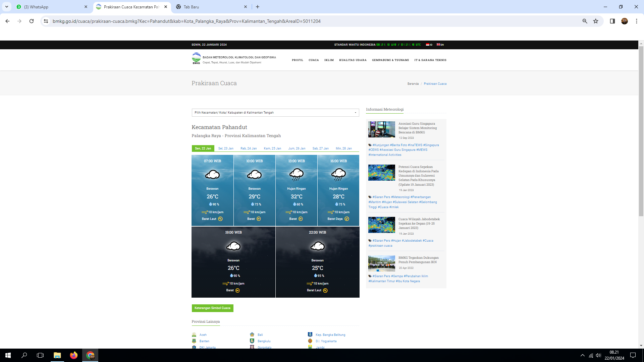Image resolution: width=644 pixels, height=362 pixels.
Task: Close the Prakiraan Cuaca browser tab
Action: (x=166, y=7)
